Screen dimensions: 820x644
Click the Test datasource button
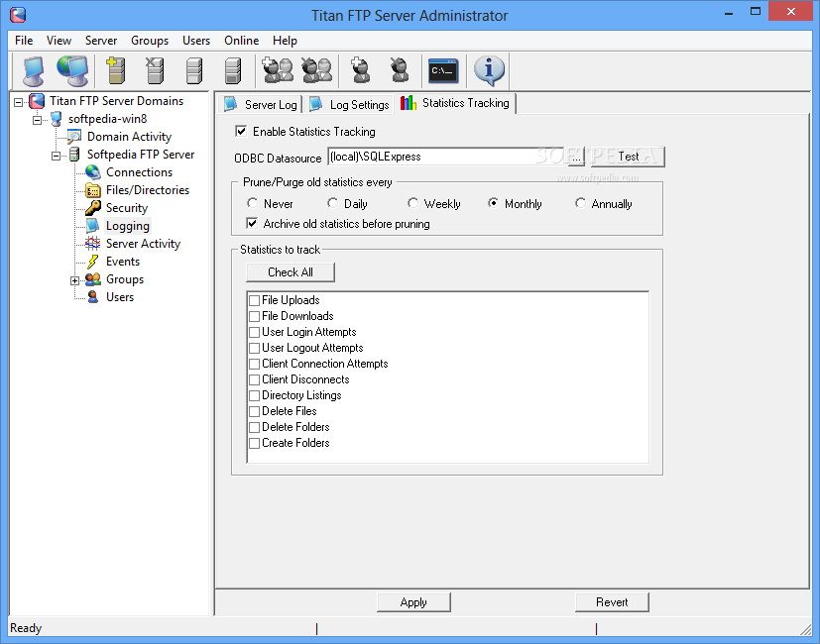pyautogui.click(x=628, y=157)
